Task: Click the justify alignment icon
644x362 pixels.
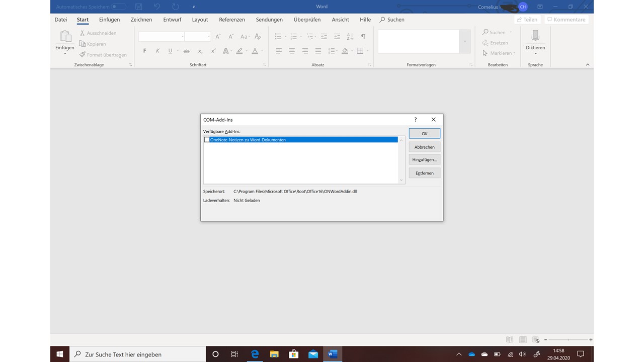Action: tap(318, 51)
